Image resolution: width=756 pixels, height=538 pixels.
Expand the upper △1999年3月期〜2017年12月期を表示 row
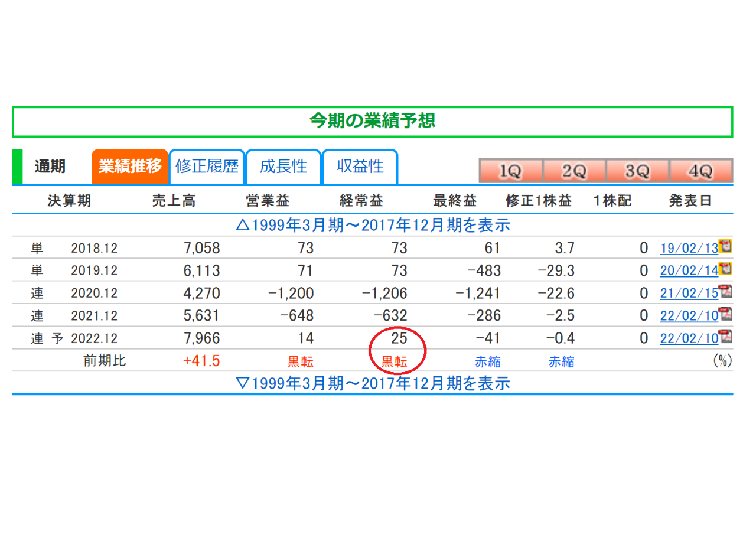point(372,225)
